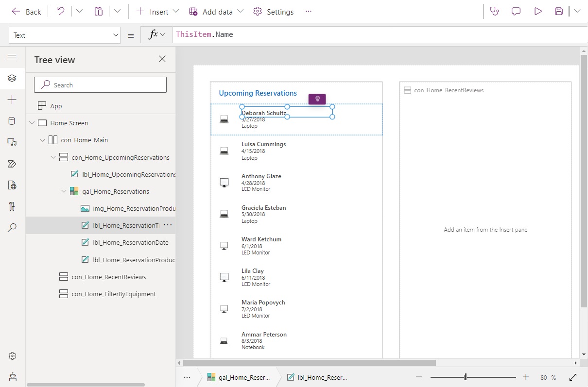Open advanced tools pane with globe icon

tap(12, 185)
